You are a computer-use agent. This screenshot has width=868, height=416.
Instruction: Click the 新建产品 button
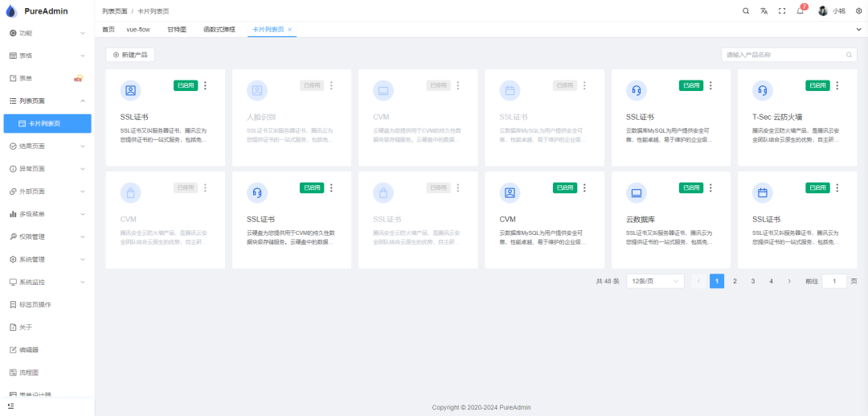[130, 55]
